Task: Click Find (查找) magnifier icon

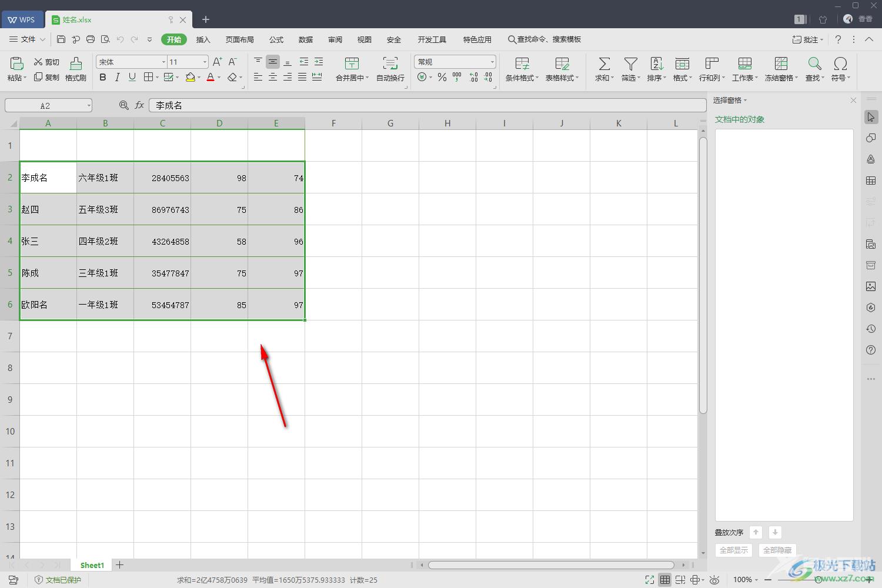Action: coord(814,64)
